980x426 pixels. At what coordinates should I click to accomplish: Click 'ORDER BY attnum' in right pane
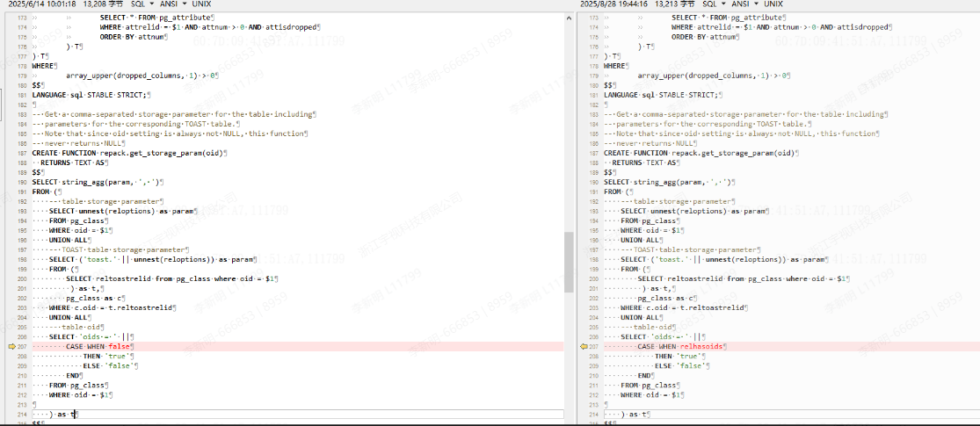[704, 37]
